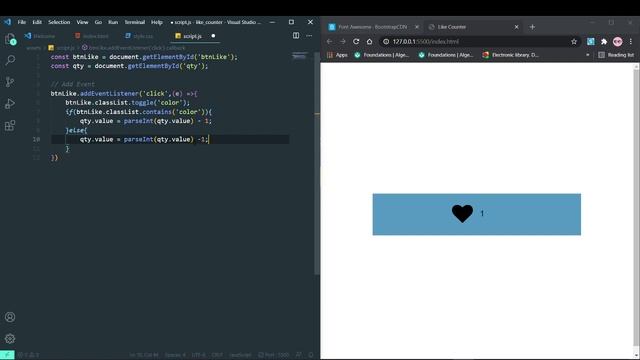Image resolution: width=640 pixels, height=360 pixels.
Task: Open the Reading list button
Action: click(616, 55)
